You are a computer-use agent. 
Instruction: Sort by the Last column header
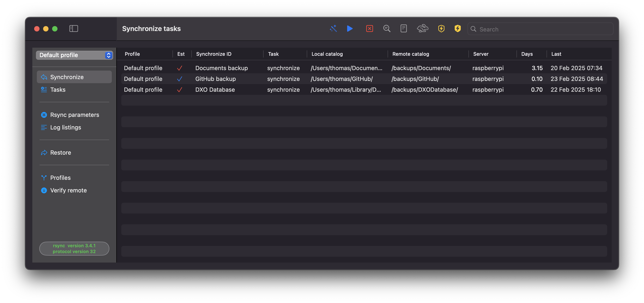(x=556, y=54)
